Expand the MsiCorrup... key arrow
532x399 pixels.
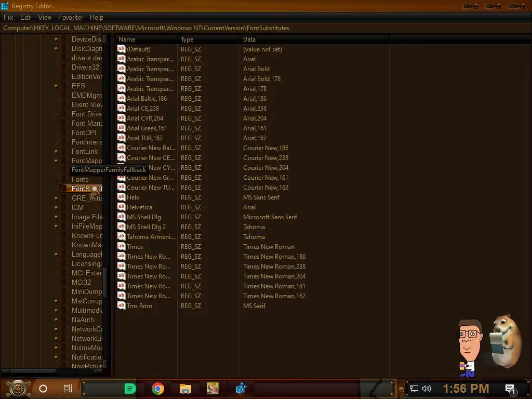point(56,301)
